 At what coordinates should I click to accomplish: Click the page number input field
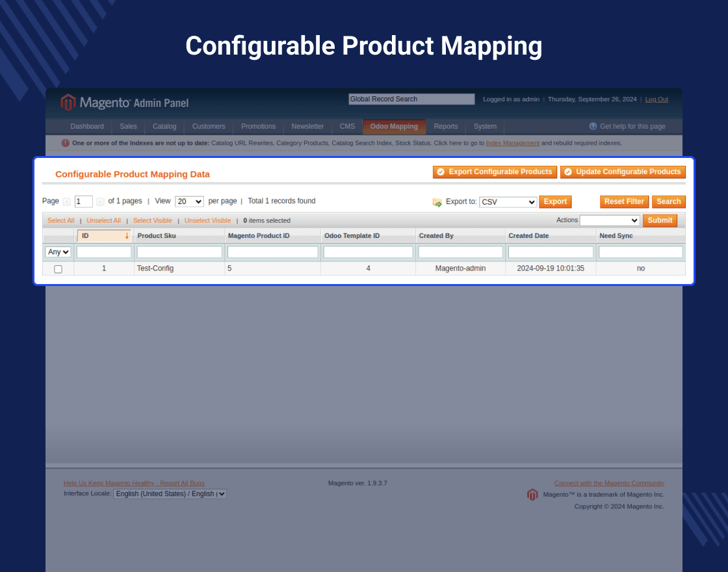(84, 201)
